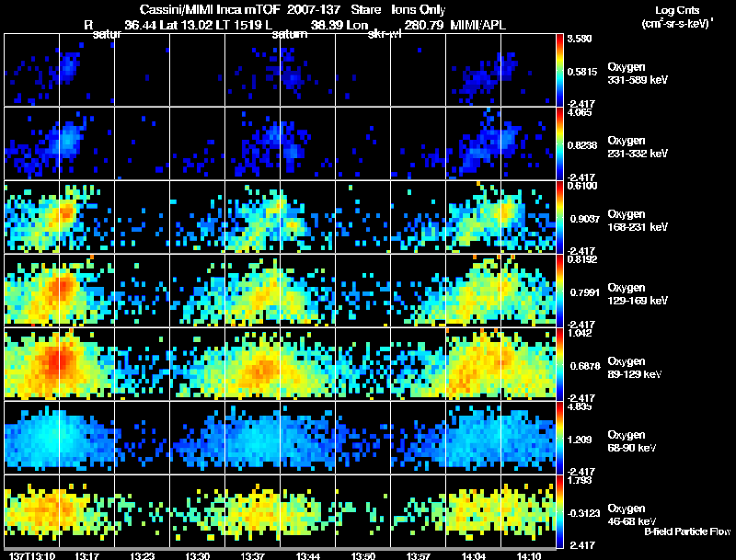Click the '1.042' scale maximum value

pyautogui.click(x=580, y=333)
